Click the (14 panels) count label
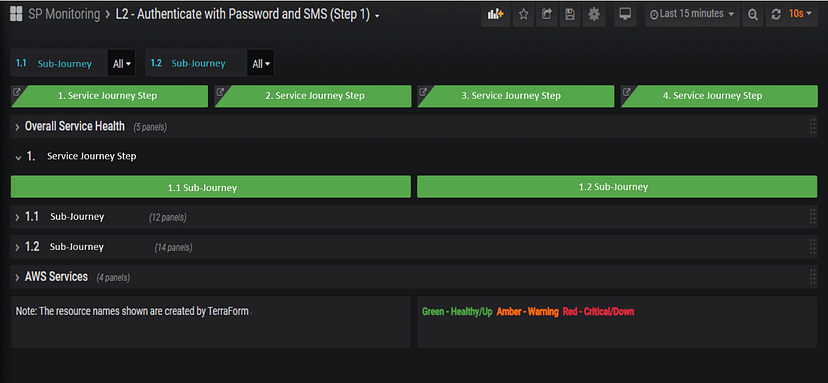 (174, 247)
